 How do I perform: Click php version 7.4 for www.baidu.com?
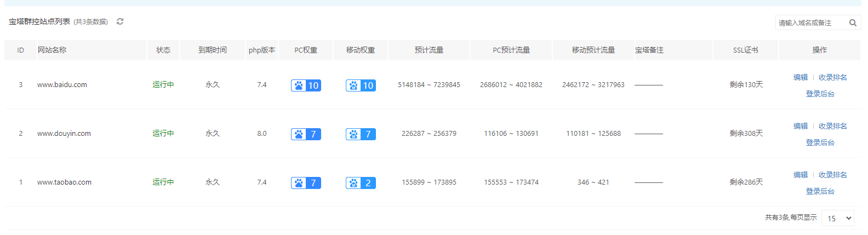coord(262,85)
